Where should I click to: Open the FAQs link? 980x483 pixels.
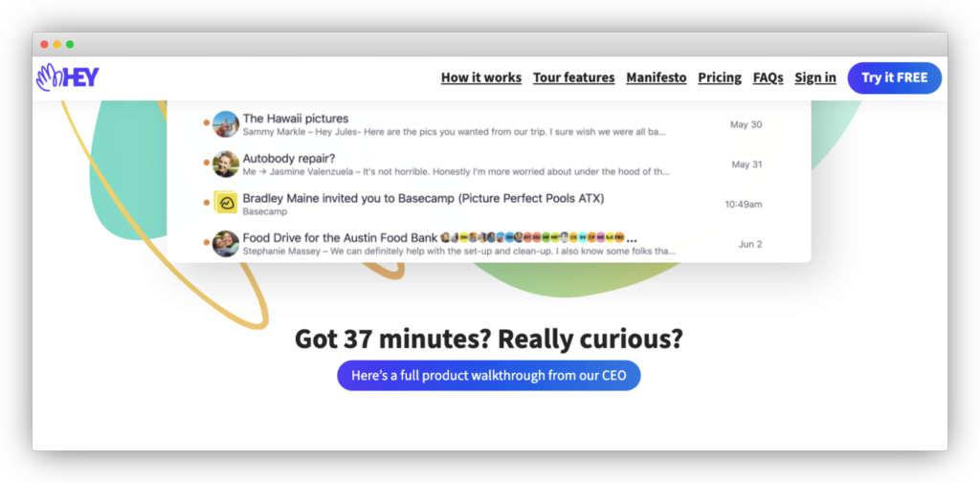point(768,77)
